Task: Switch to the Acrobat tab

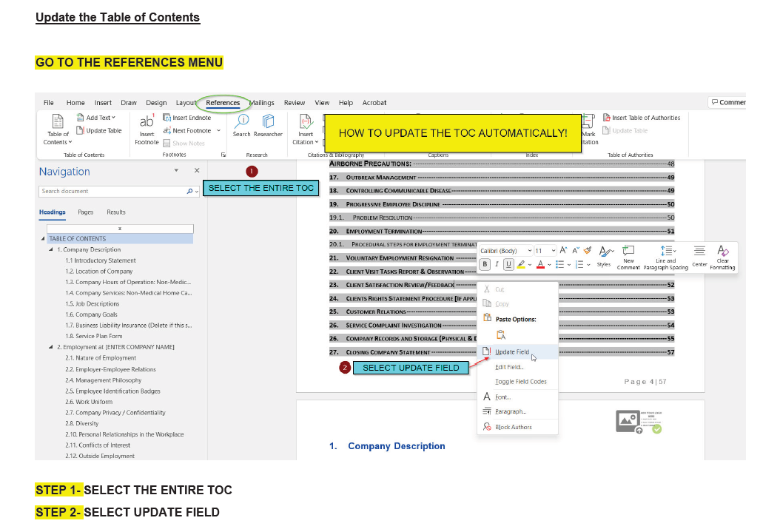Action: tap(374, 102)
